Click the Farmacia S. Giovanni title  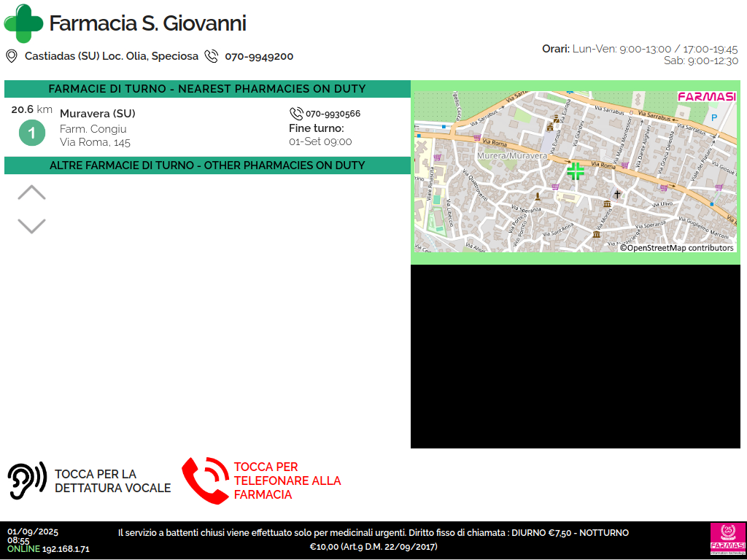pyautogui.click(x=147, y=23)
